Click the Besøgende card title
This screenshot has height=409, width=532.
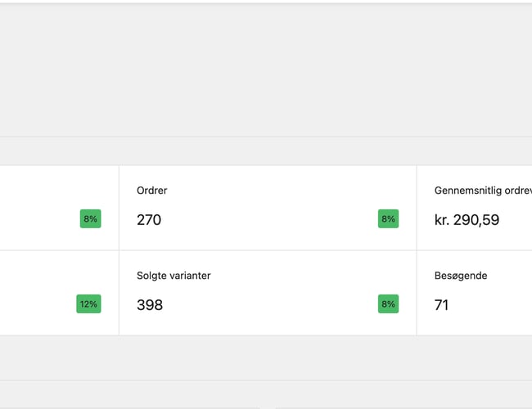[461, 276]
